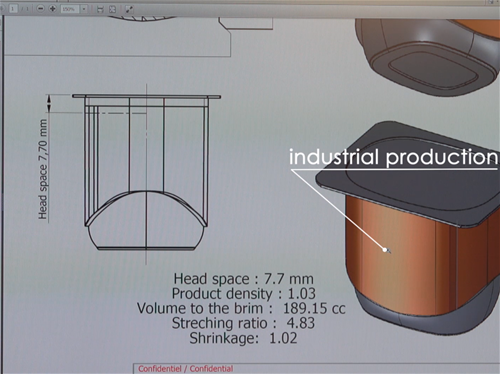Click the 'Shrinkage: 1.02' line
Image resolution: width=500 pixels, height=374 pixels.
coord(243,338)
